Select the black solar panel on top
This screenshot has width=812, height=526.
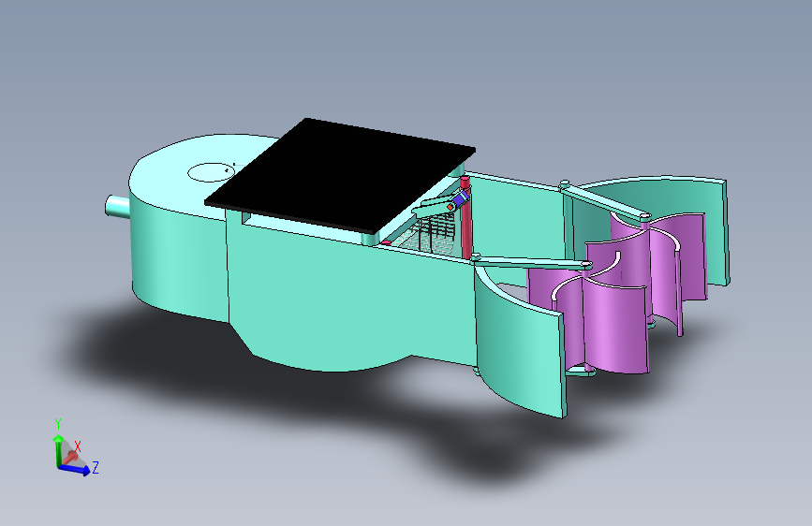[339, 174]
